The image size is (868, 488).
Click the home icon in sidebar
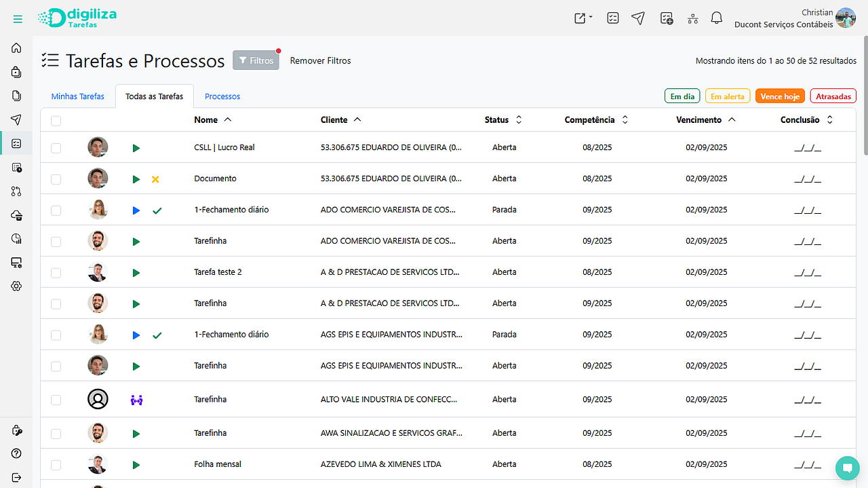coord(16,48)
